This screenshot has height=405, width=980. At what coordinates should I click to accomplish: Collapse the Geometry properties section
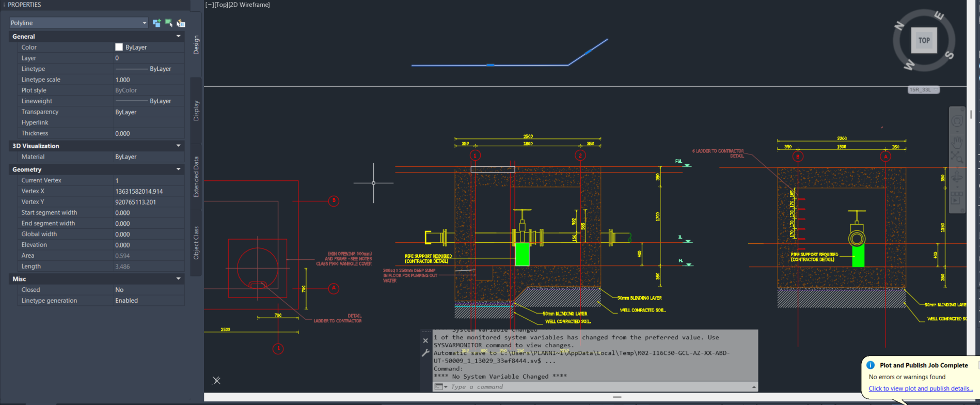[179, 169]
